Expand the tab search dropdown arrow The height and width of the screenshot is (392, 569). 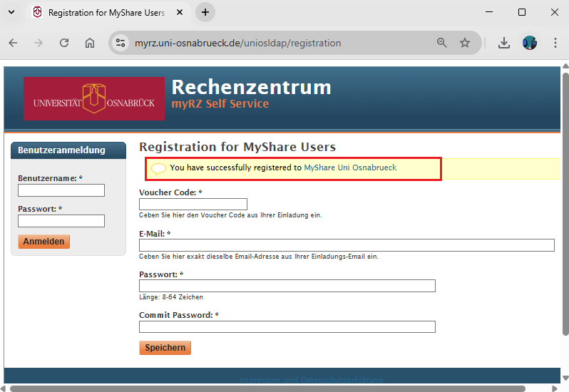(11, 13)
